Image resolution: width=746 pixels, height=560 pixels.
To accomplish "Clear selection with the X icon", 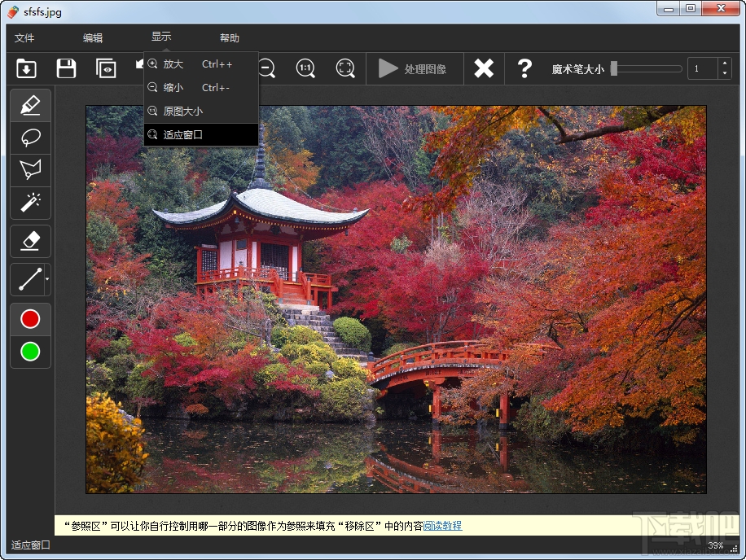I will tap(484, 68).
